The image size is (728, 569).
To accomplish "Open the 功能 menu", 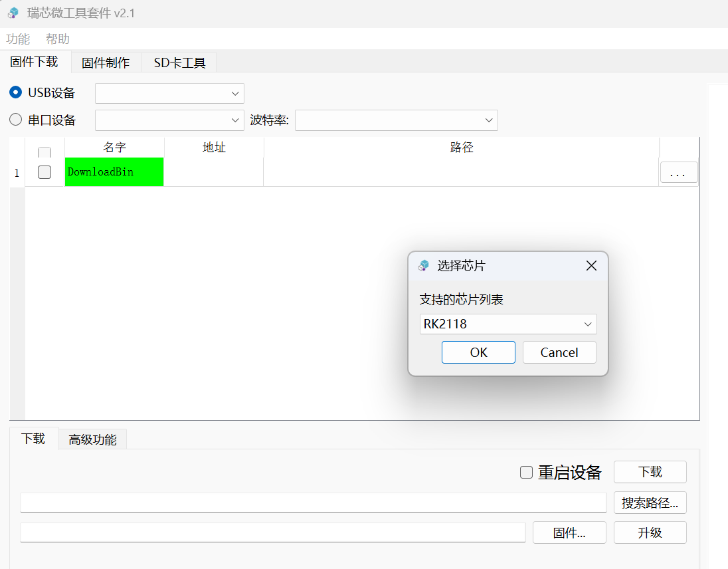I will click(19, 38).
